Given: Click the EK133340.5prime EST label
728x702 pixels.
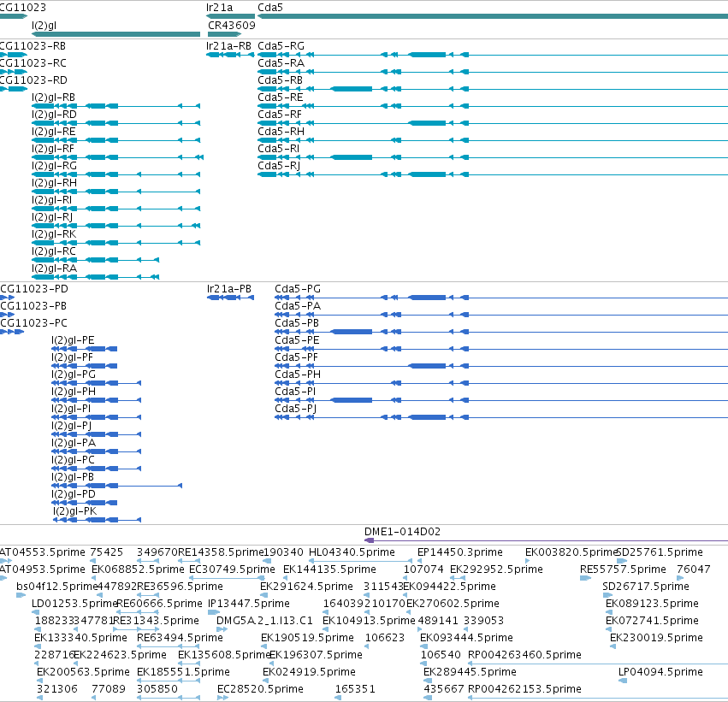Looking at the screenshot, I should click(x=80, y=638).
